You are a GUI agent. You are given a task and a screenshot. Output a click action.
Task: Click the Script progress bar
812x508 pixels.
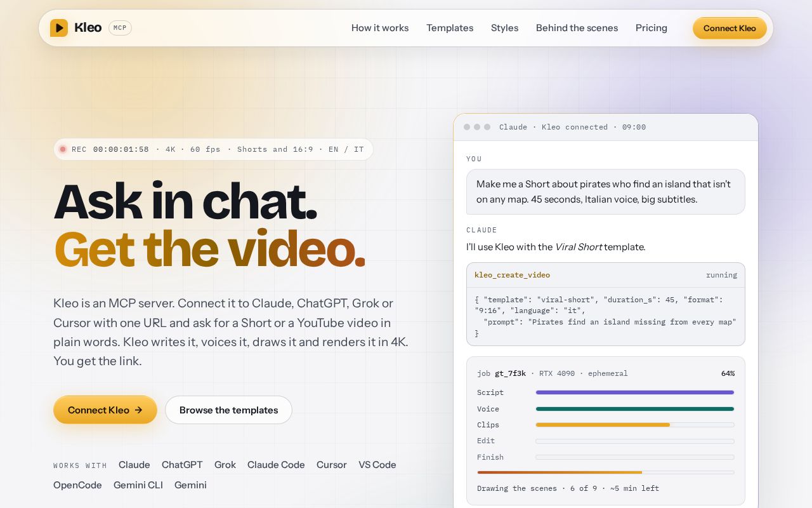pyautogui.click(x=635, y=392)
